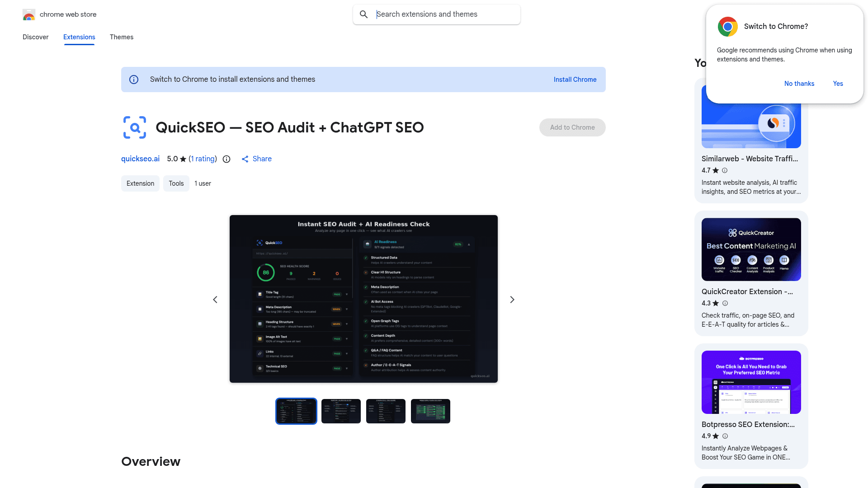
Task: Open the quickseo.ai publisher link
Action: [x=140, y=159]
